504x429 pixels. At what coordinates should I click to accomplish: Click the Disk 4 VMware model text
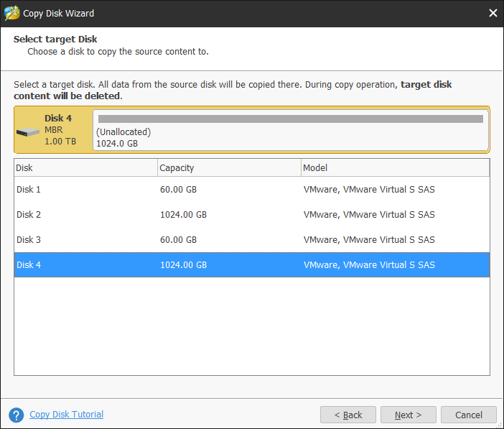tap(369, 264)
